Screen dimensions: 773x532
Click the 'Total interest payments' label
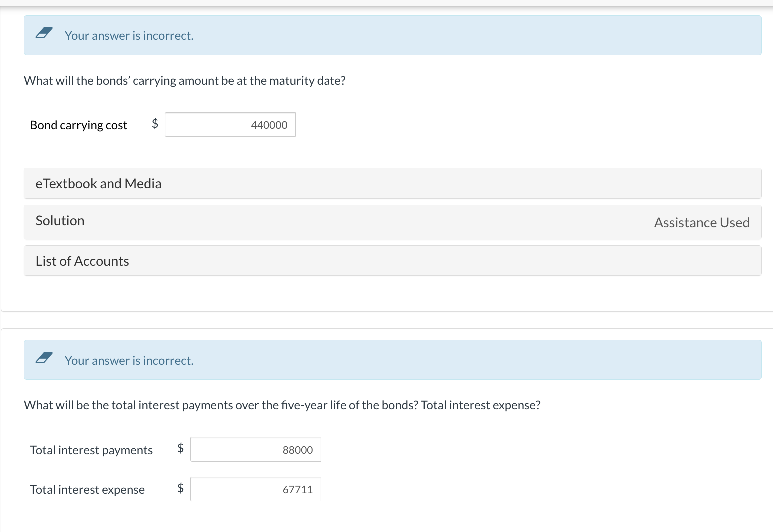91,450
